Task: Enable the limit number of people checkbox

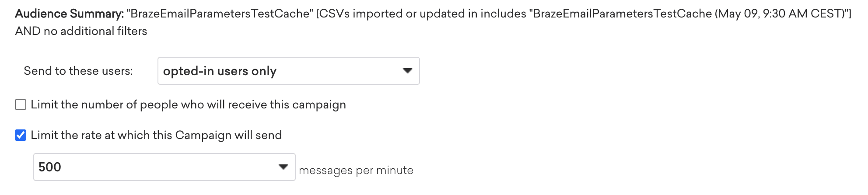Action: (x=21, y=105)
